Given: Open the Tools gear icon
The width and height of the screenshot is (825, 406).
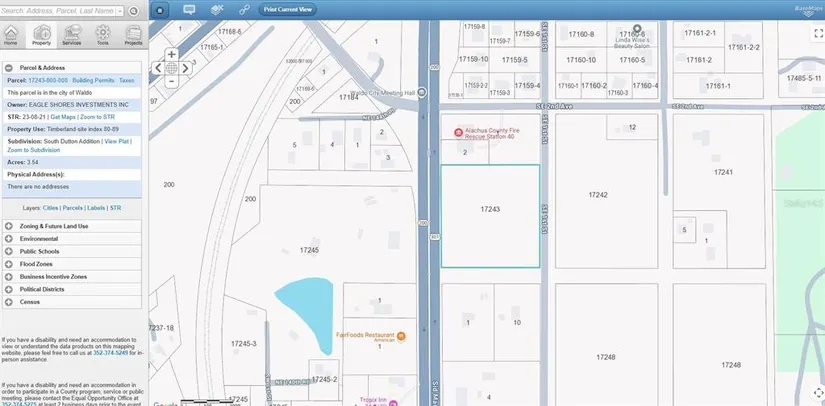Looking at the screenshot, I should [102, 36].
